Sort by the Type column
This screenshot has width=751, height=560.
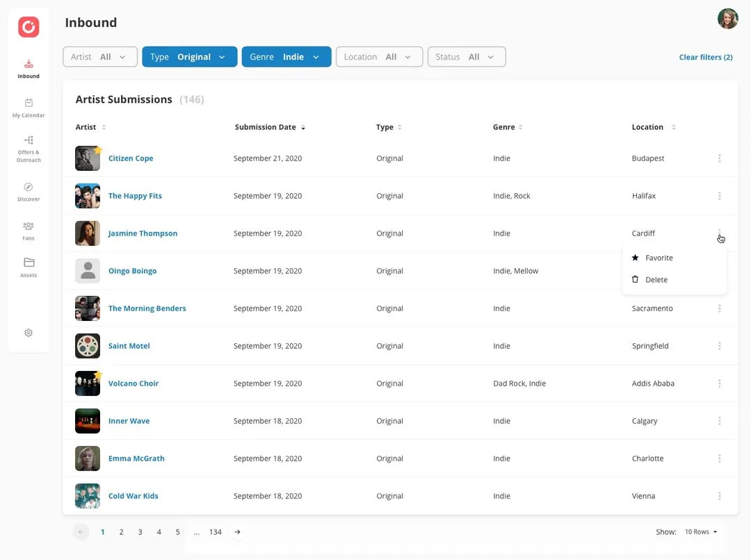389,127
